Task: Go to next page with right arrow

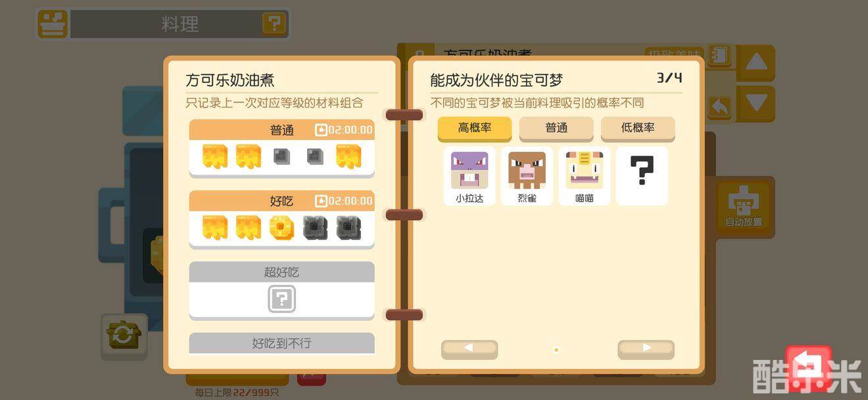Action: coord(646,349)
